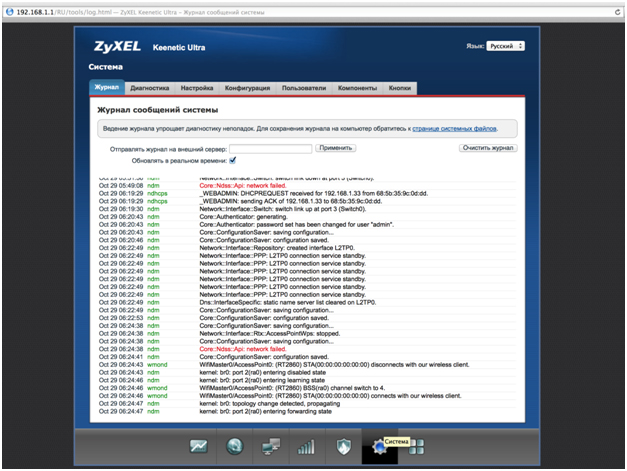Switch to the Настройка tab
This screenshot has width=627, height=471.
click(196, 88)
